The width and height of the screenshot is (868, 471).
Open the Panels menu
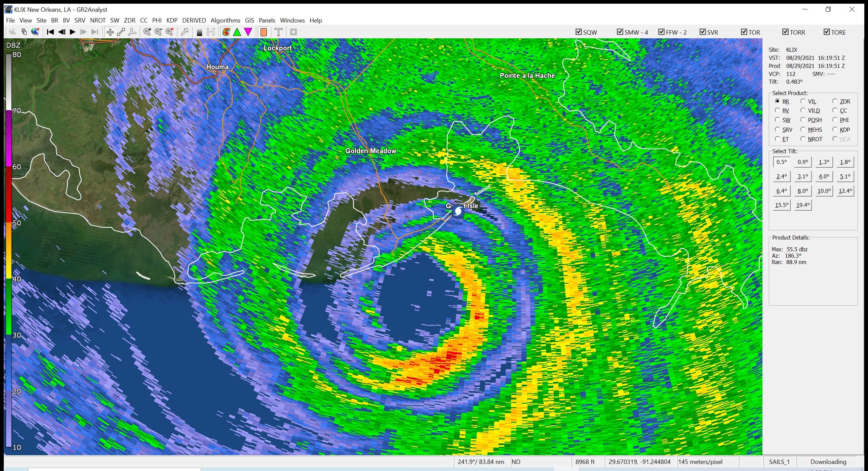[x=267, y=20]
